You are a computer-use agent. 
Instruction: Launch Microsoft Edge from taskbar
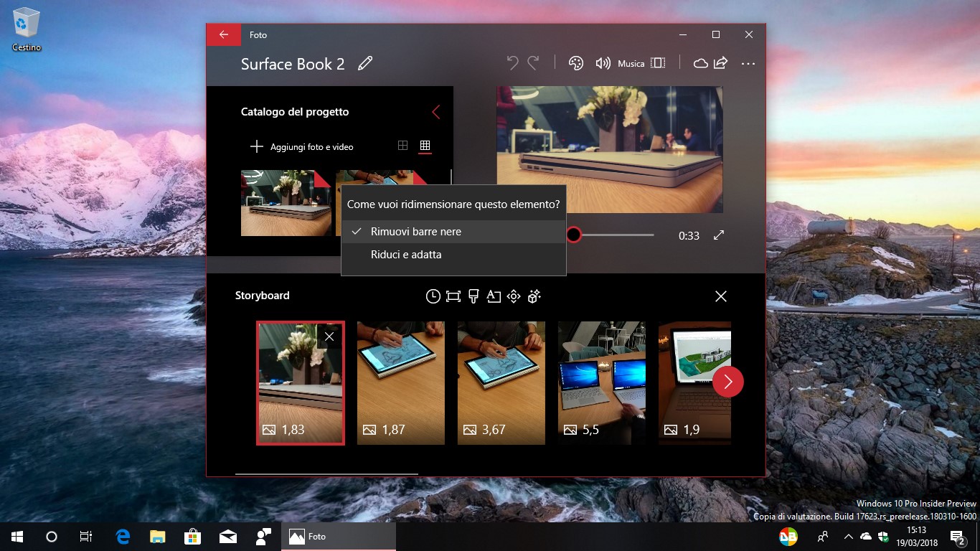(x=123, y=536)
